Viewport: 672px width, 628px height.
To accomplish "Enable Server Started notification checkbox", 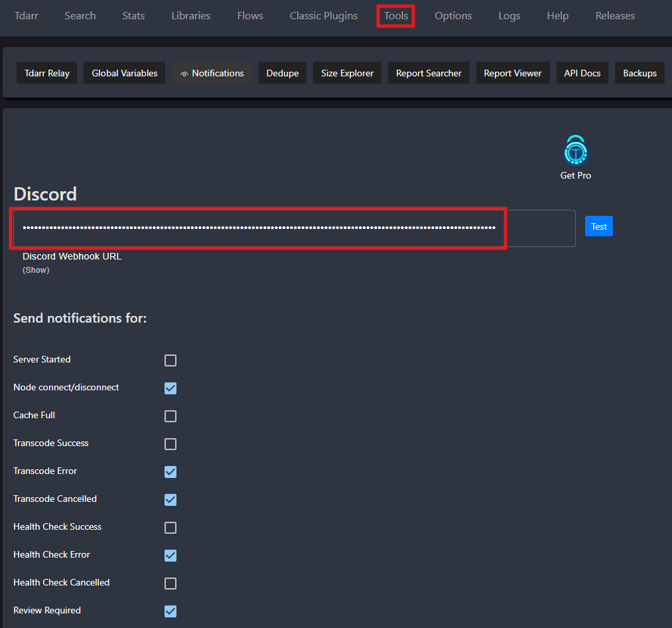I will (170, 360).
